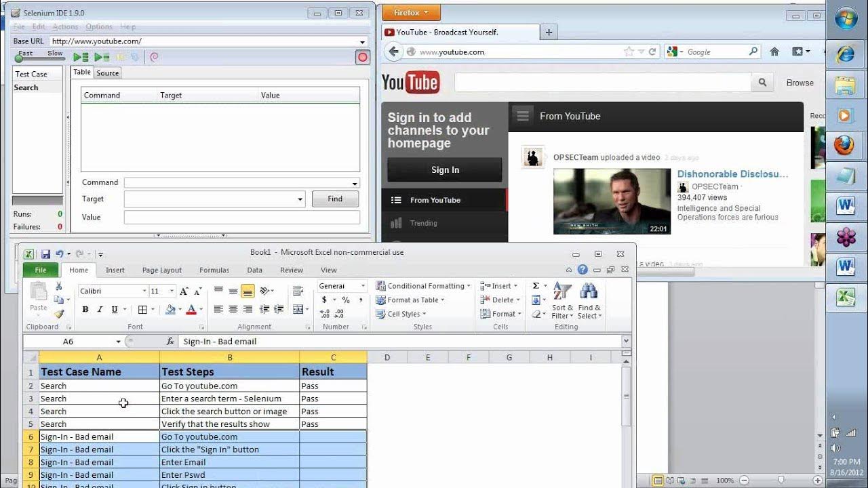Reload the YouTube page in Firefox
Viewport: 868px width, 488px height.
click(x=652, y=52)
